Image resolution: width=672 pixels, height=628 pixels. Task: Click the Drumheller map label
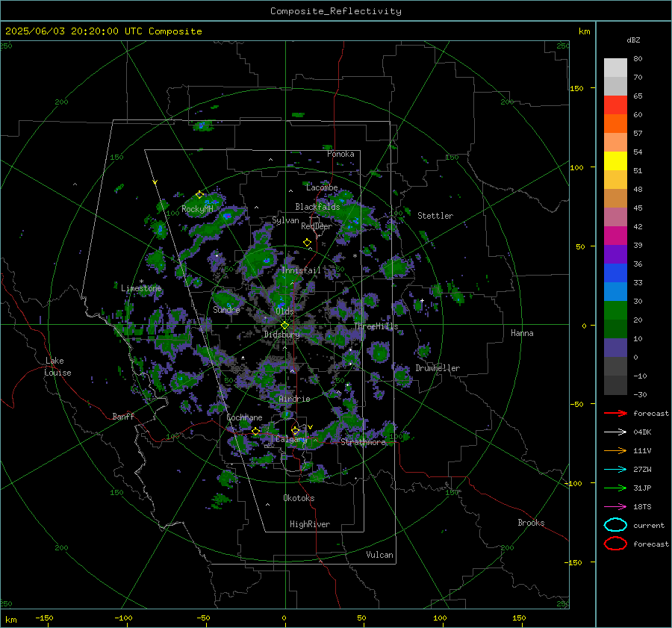pyautogui.click(x=438, y=368)
